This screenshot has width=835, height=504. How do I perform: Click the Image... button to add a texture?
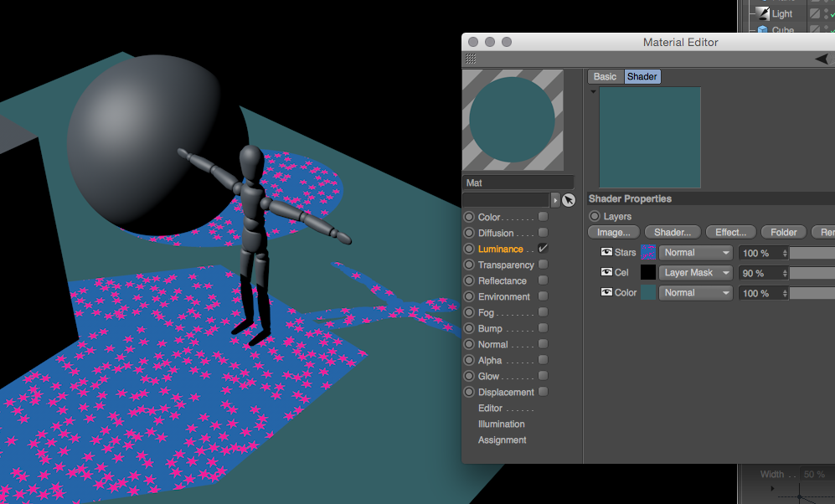tap(613, 232)
